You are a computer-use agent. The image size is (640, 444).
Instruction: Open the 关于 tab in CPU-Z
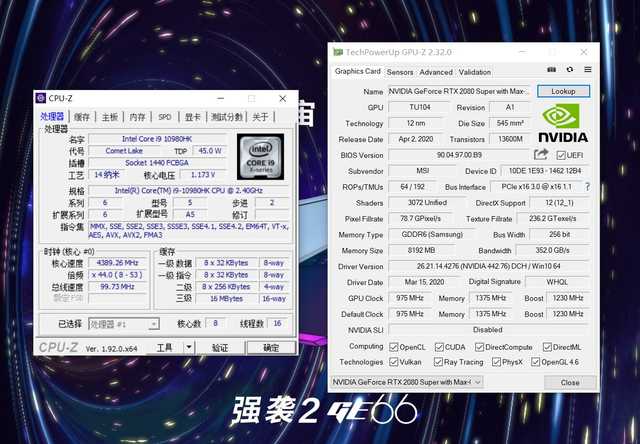click(x=260, y=117)
